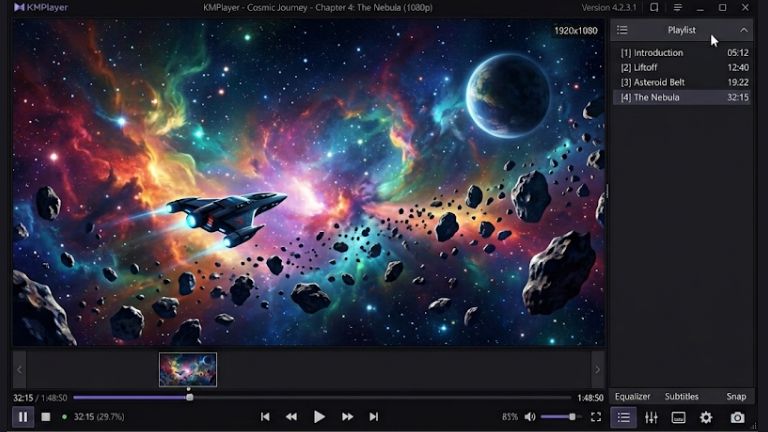This screenshot has width=768, height=432.
Task: Open the subtitles icon
Action: tap(678, 417)
